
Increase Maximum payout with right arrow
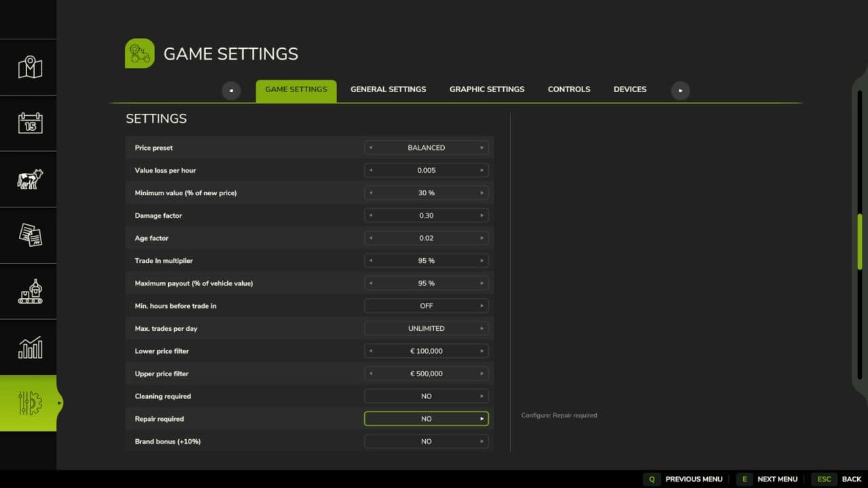point(482,283)
